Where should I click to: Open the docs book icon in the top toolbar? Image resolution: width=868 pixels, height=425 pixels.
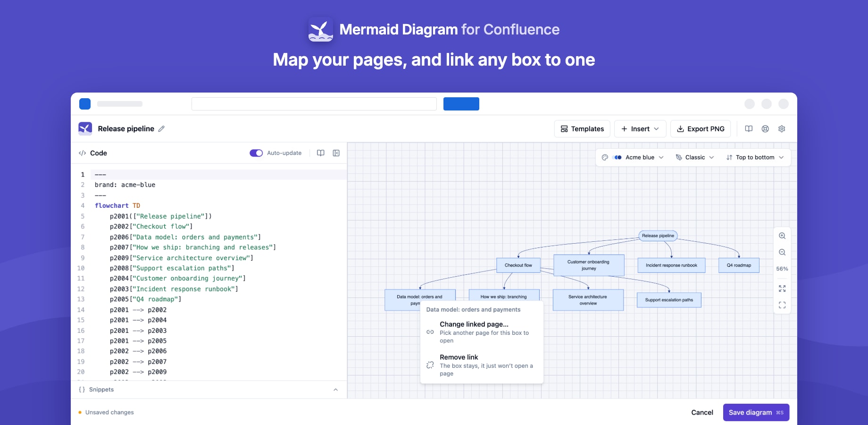tap(749, 129)
